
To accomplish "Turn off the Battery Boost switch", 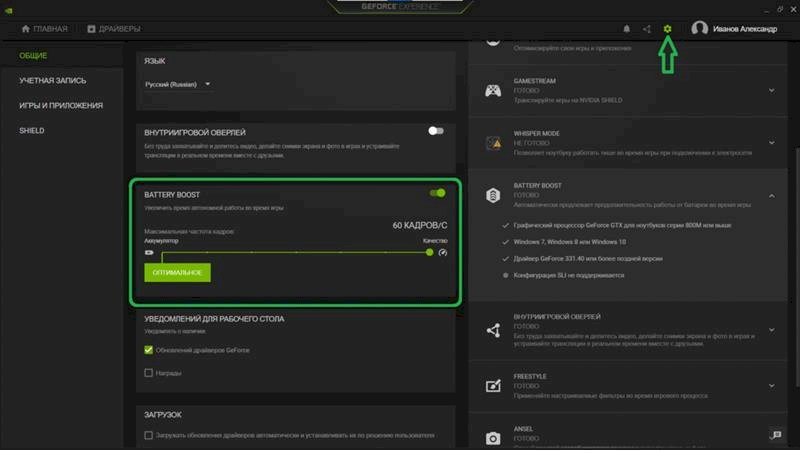I will [437, 193].
